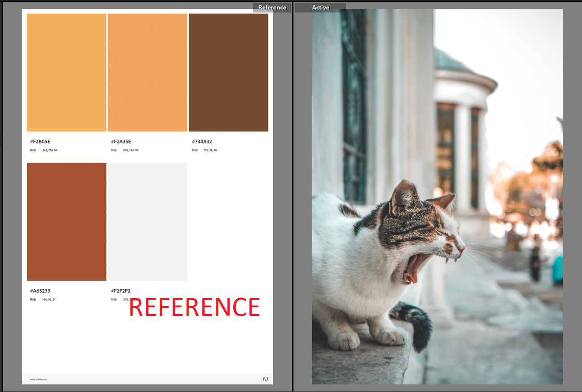Select the #F2A35E peach swatch

click(x=147, y=71)
